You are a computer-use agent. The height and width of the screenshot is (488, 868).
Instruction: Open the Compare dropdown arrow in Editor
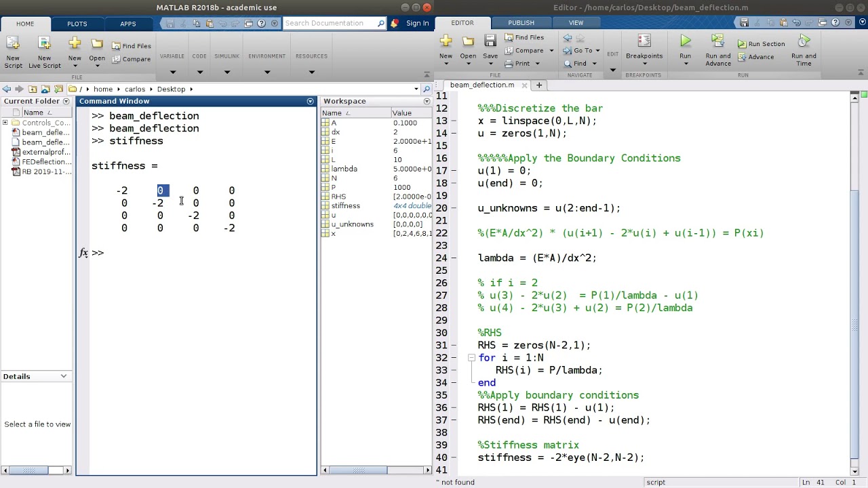pos(551,51)
